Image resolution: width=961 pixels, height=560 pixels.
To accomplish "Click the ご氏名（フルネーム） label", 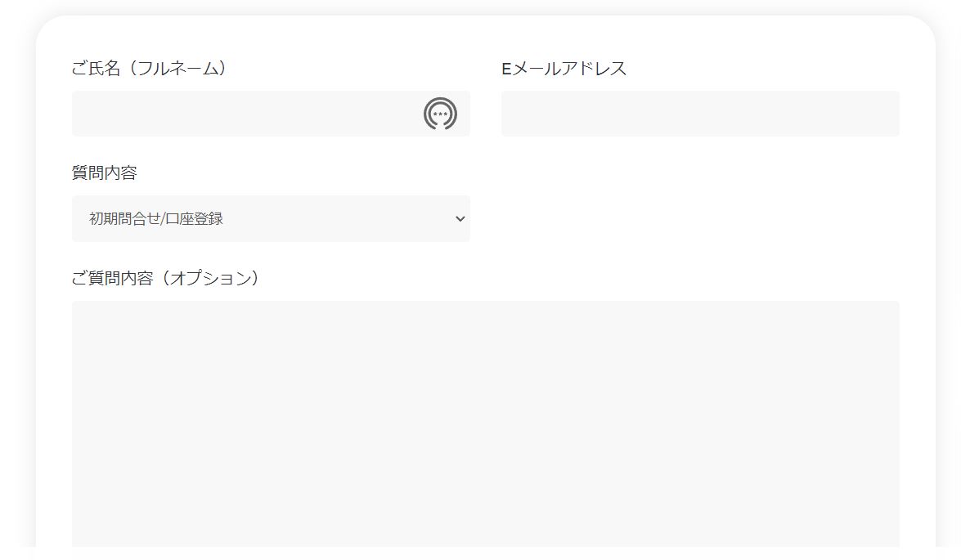I will [x=149, y=69].
